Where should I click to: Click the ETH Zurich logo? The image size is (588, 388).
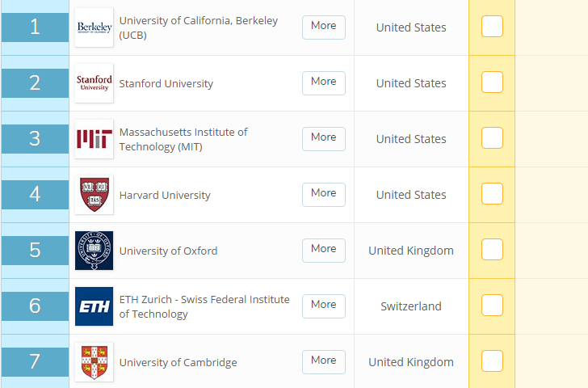[94, 306]
